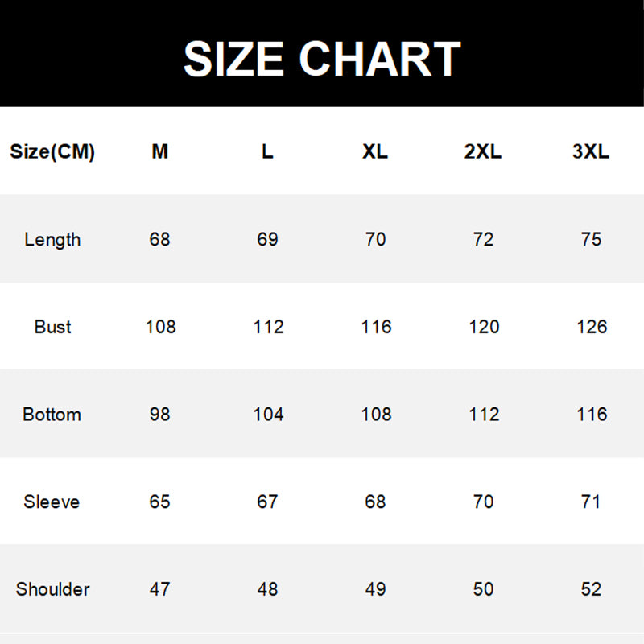Select Bust value 120 for 2XL

(x=485, y=327)
